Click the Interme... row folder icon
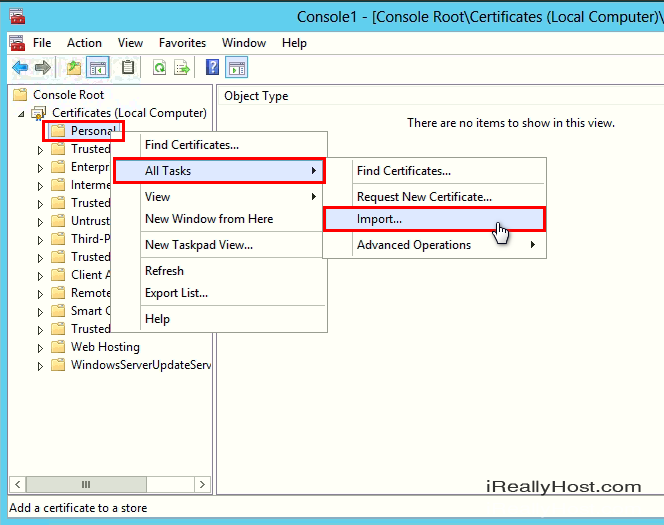Viewport: 664px width, 525px height. coord(58,185)
